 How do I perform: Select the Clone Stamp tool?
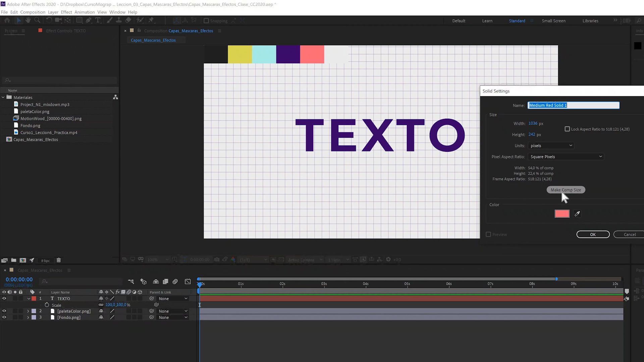(x=119, y=20)
